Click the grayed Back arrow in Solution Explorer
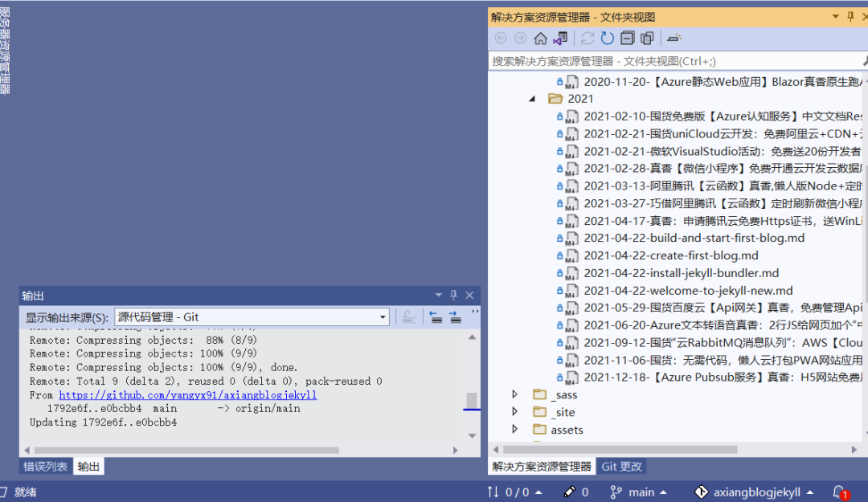Viewport: 868px width, 502px height. [x=501, y=39]
